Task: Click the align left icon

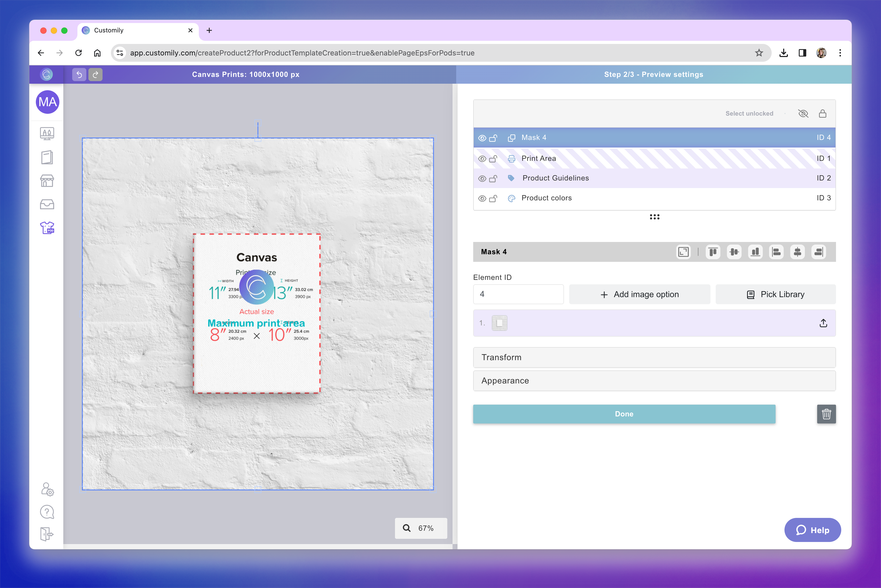Action: click(776, 252)
